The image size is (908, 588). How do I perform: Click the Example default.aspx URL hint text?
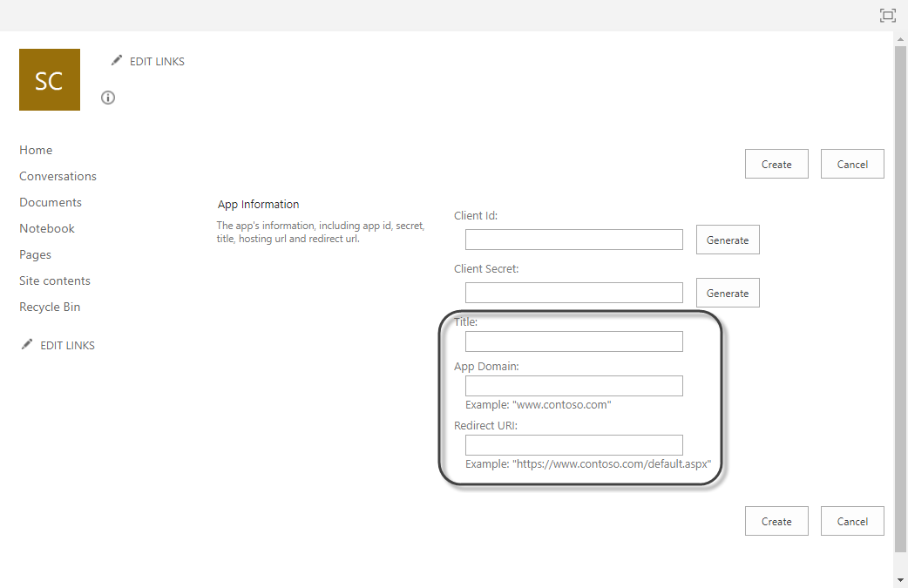coord(588,463)
